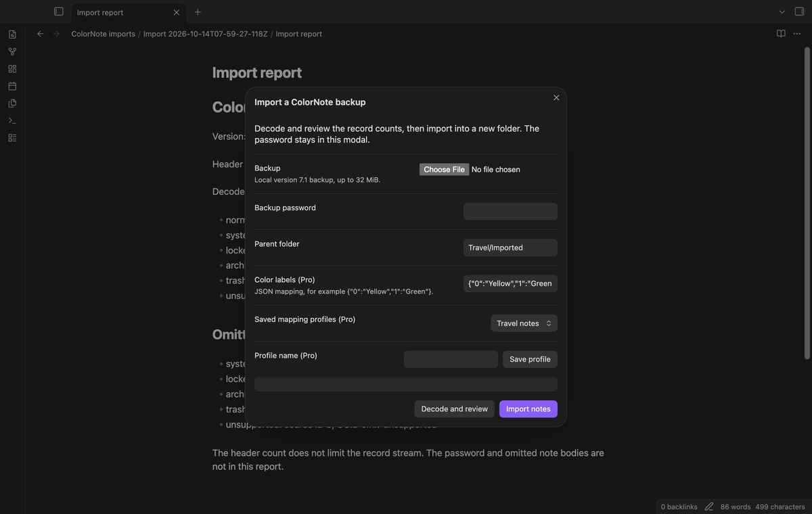Focus the Profile name input
The width and height of the screenshot is (812, 514).
[451, 359]
